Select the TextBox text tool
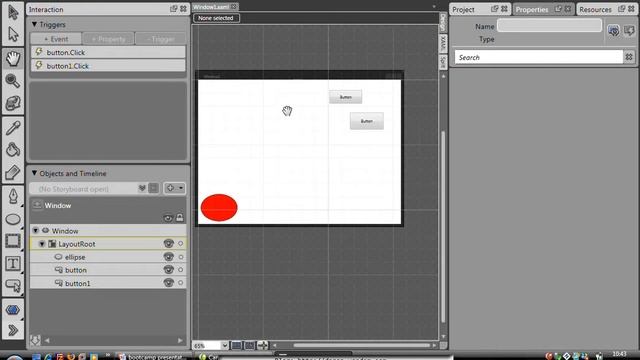The width and height of the screenshot is (640, 360). tap(13, 263)
